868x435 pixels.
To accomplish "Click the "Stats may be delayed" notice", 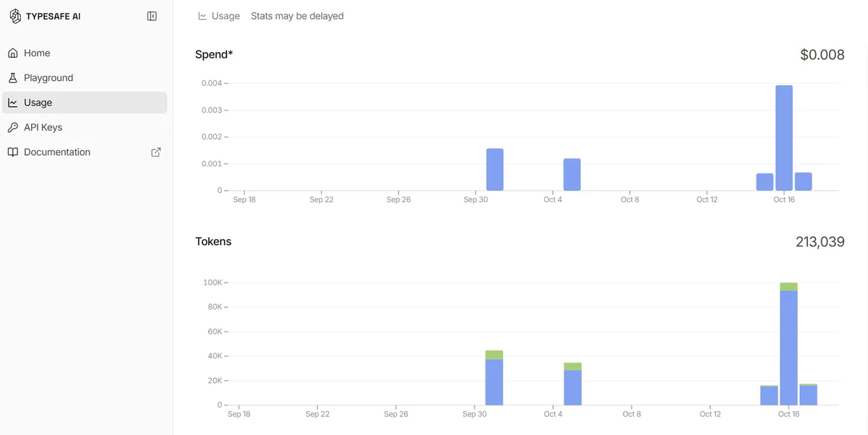I will (297, 16).
